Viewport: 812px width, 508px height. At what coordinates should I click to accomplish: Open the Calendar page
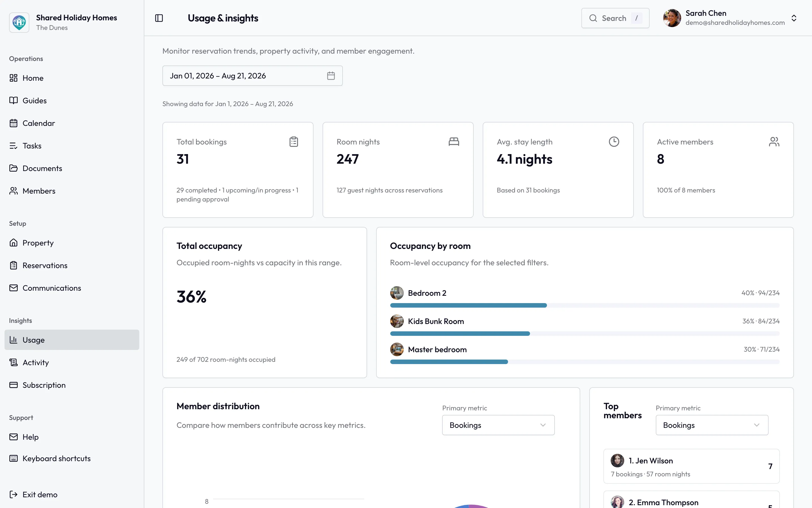(72, 123)
